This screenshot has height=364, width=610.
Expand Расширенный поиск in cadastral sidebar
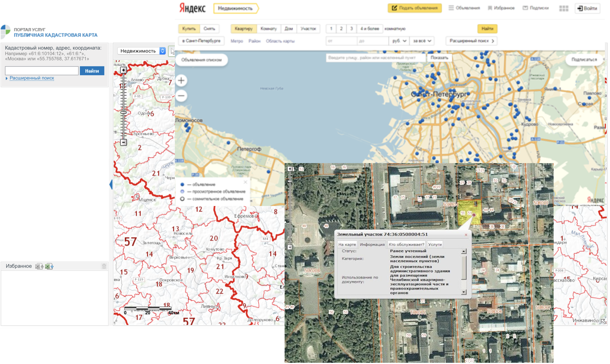point(32,78)
